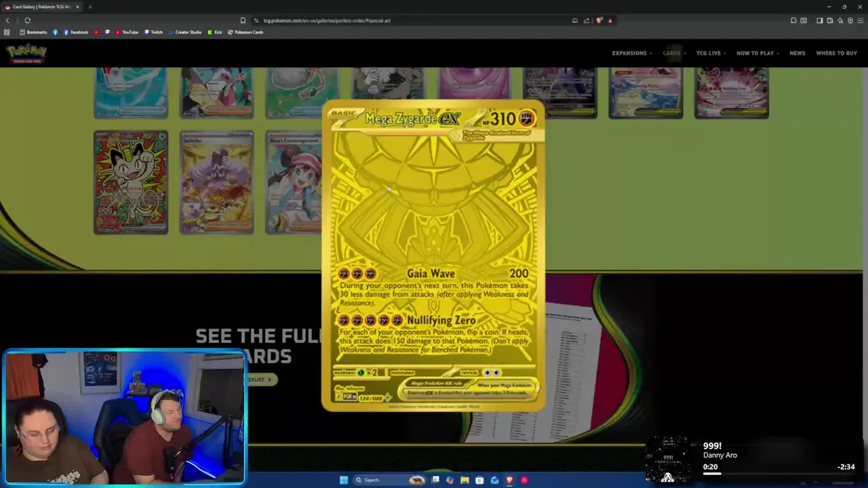
Task: Expand the TCG Live menu
Action: click(711, 53)
